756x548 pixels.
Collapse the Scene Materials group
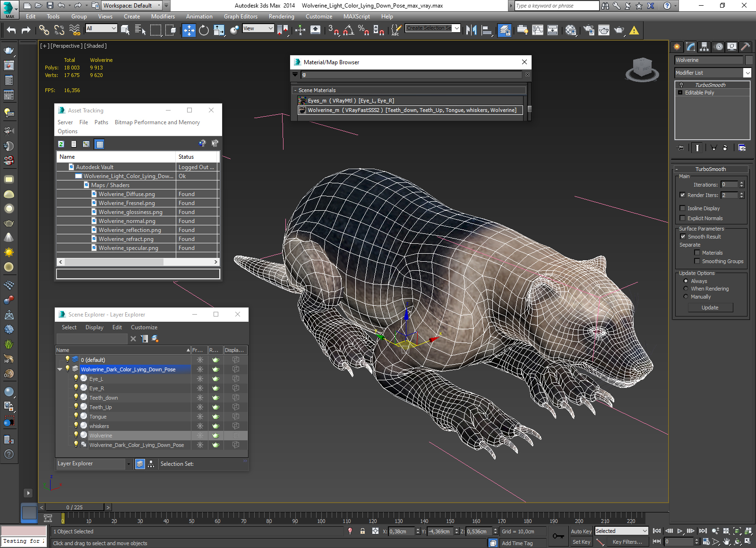(x=295, y=90)
